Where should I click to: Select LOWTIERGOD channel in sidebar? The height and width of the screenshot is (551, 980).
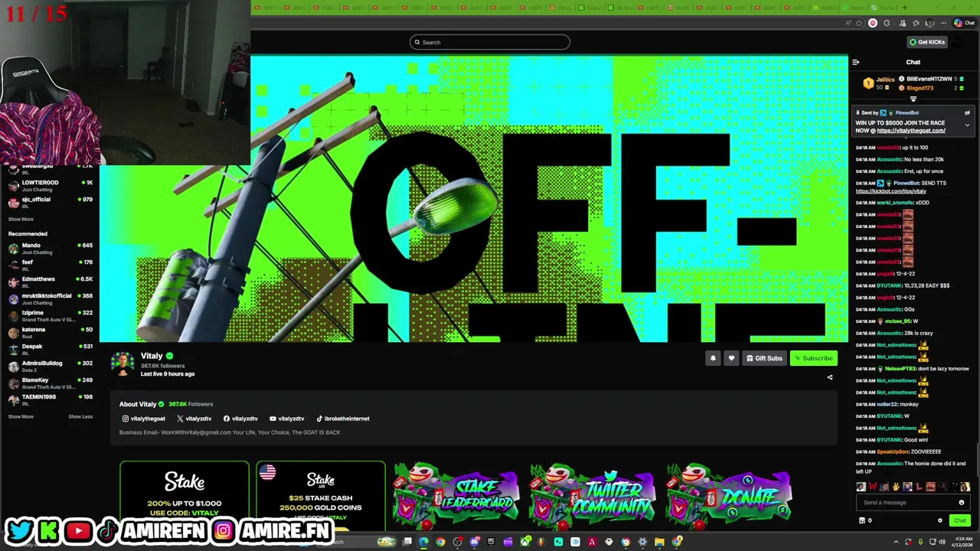(50, 186)
